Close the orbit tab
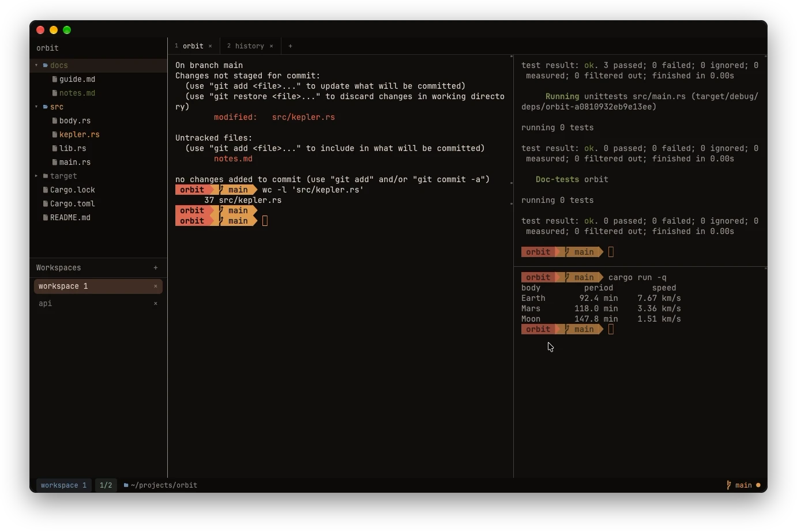Viewport: 797px width, 532px height. [210, 46]
